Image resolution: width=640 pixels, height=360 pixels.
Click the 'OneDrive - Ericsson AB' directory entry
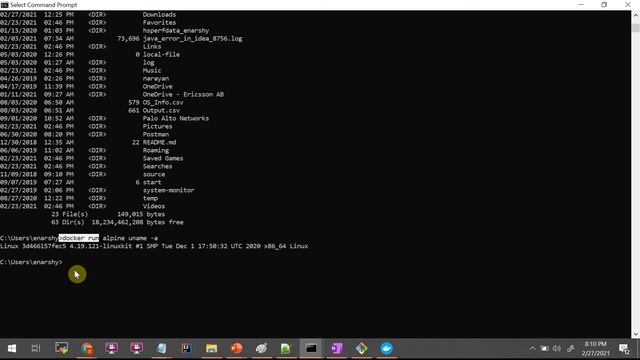click(183, 94)
